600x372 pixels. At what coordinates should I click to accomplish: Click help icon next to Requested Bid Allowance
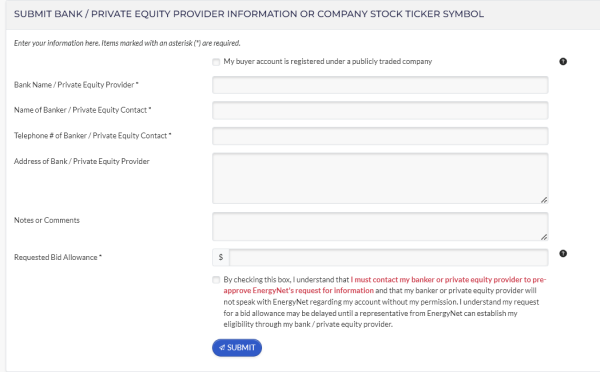click(563, 253)
